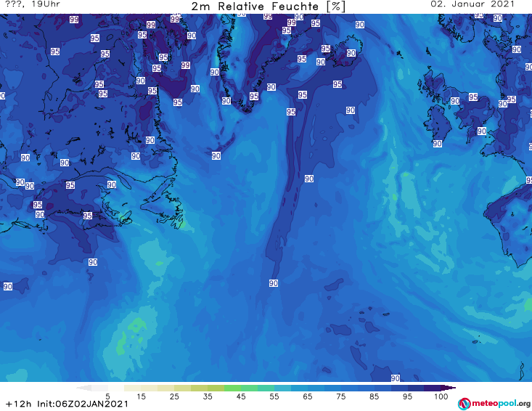The width and height of the screenshot is (532, 411).
Task: Click the '90' contour label below Ireland
Action: pos(438,144)
